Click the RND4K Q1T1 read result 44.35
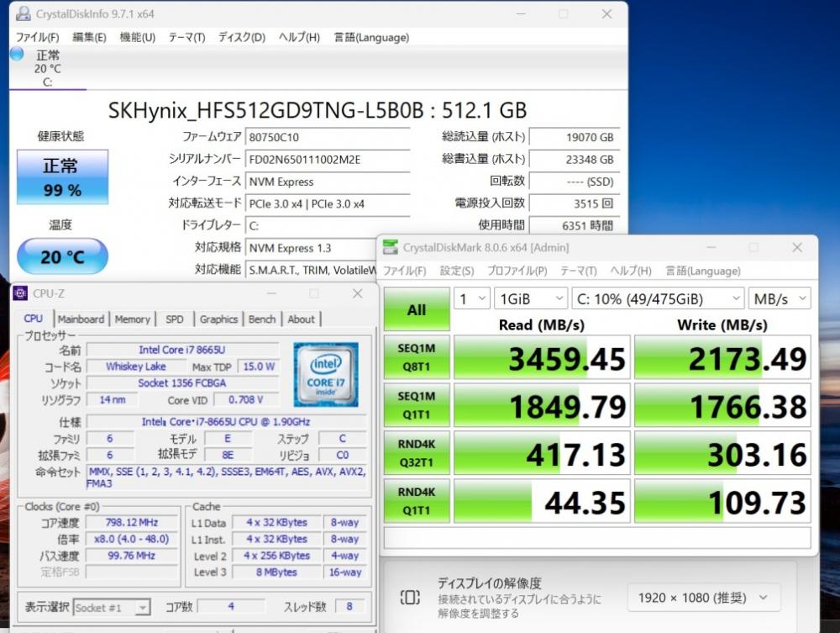840x633 pixels. click(542, 501)
